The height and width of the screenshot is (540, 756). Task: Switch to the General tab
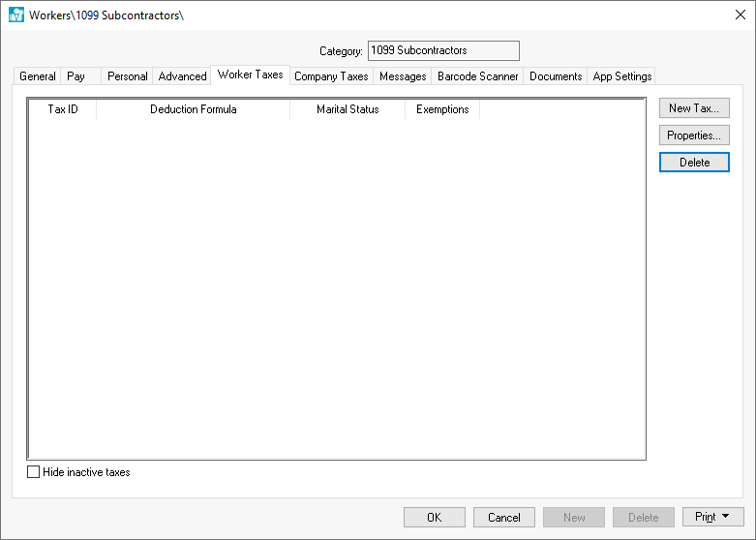[38, 76]
